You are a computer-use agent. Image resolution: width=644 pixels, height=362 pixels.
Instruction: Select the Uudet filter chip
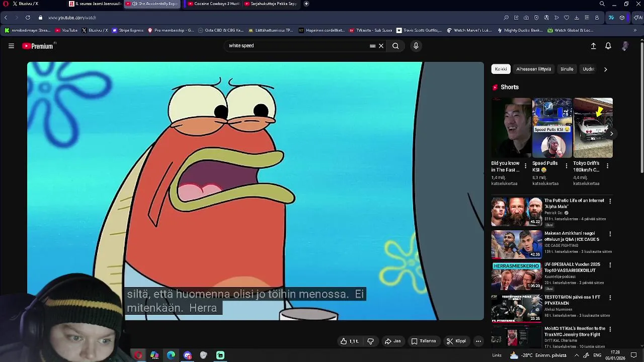coord(588,69)
